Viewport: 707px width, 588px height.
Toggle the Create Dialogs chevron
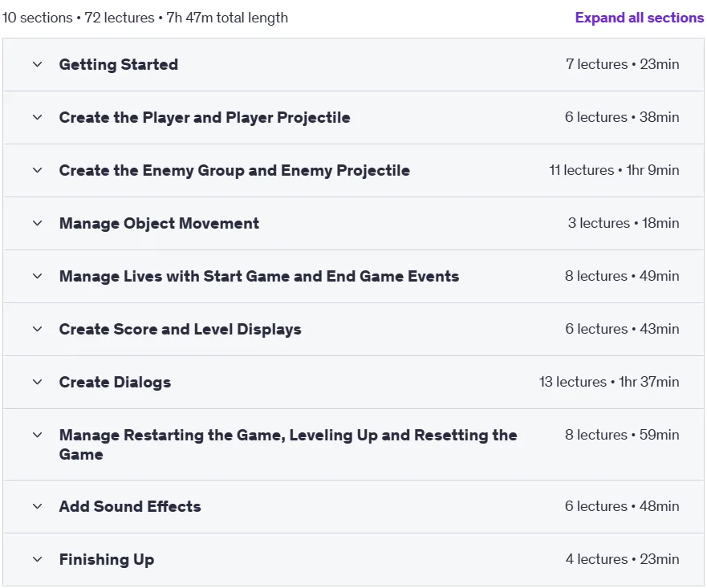38,382
